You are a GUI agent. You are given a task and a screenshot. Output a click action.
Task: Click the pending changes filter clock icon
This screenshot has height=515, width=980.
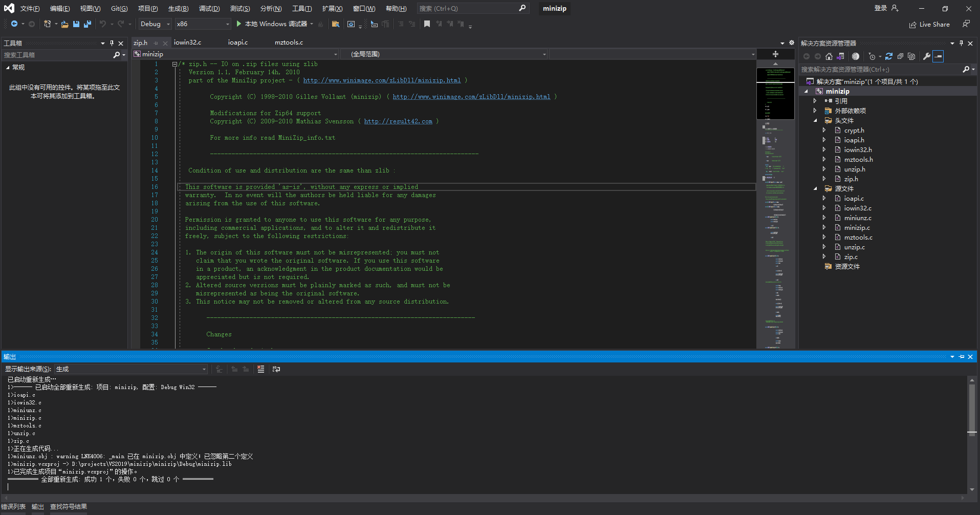(x=872, y=56)
